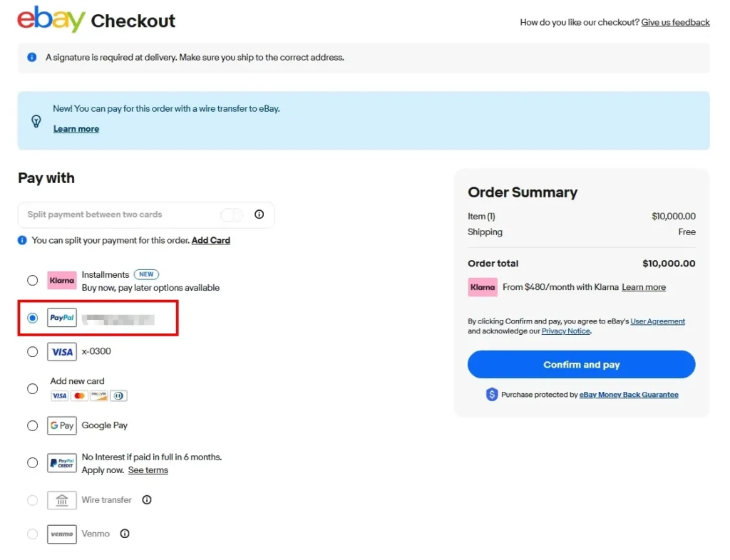The image size is (730, 560).
Task: Select Klarna Installments radio button
Action: (33, 281)
